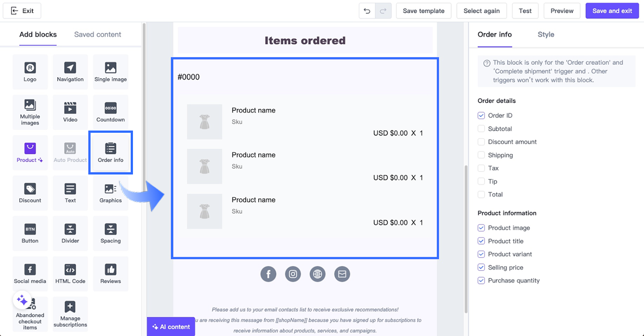Image resolution: width=644 pixels, height=336 pixels.
Task: Open the AI content button
Action: point(171,327)
